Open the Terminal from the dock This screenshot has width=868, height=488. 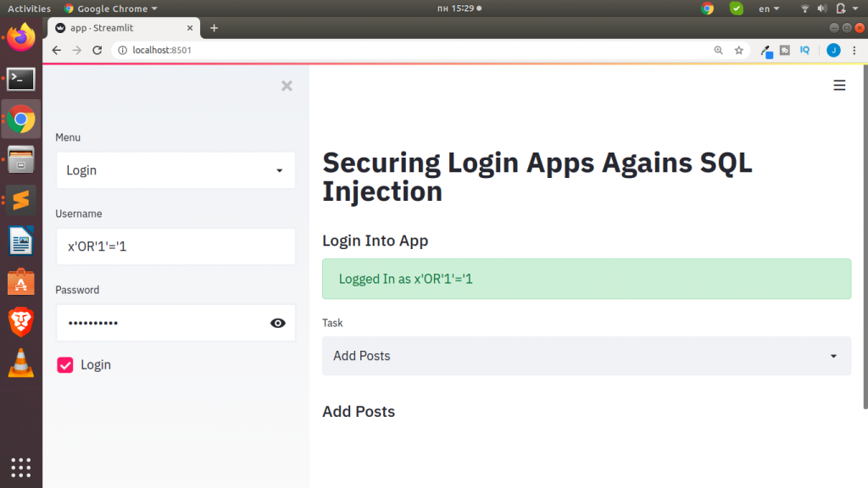click(19, 78)
